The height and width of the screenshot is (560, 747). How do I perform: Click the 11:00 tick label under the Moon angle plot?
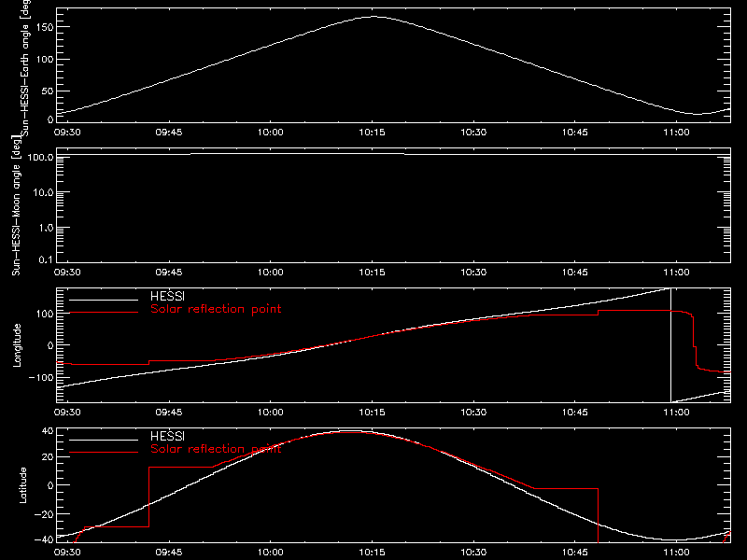(676, 273)
